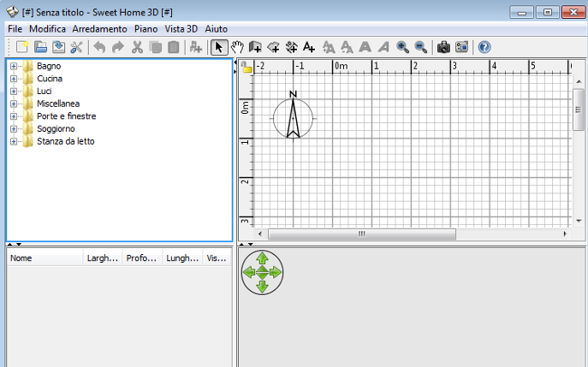Click the plan vertical scrollbar thumb
Viewport: 588px width, 367px height.
click(579, 110)
